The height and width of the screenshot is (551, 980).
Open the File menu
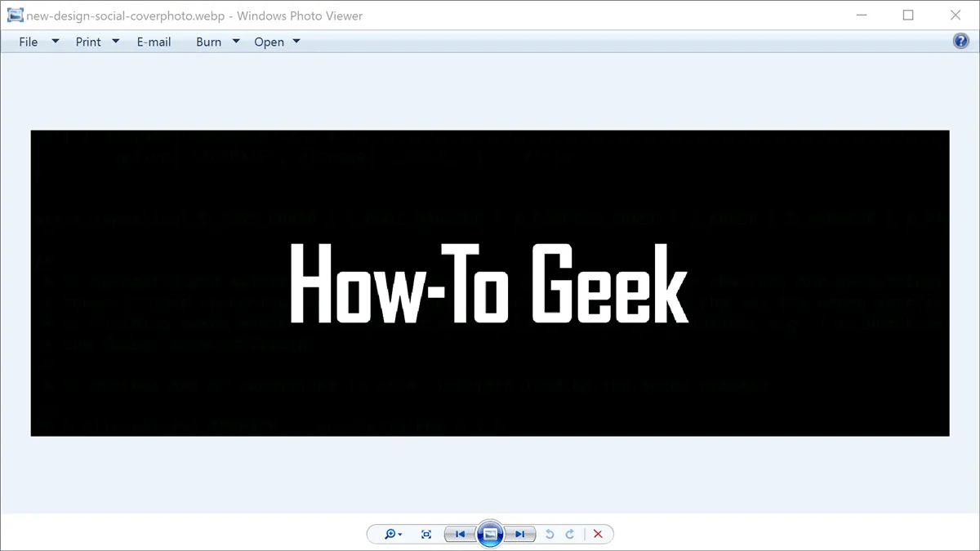[28, 41]
